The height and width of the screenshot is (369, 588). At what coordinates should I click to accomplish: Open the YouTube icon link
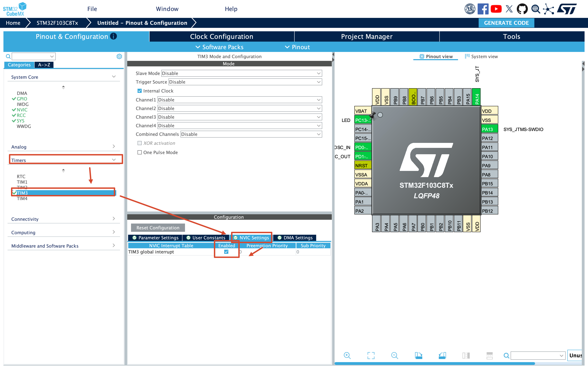(496, 9)
